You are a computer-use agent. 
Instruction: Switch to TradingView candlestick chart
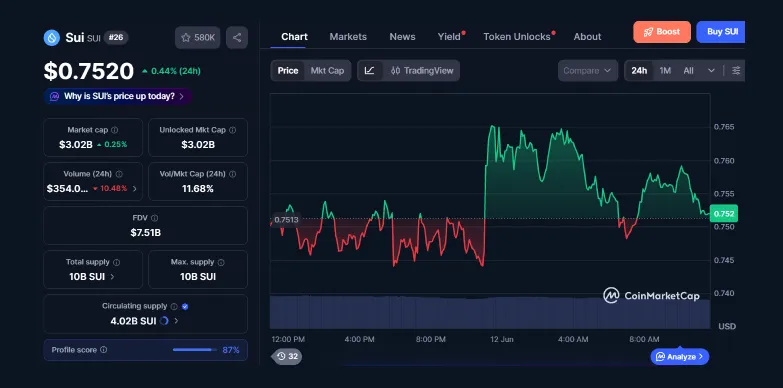click(421, 70)
